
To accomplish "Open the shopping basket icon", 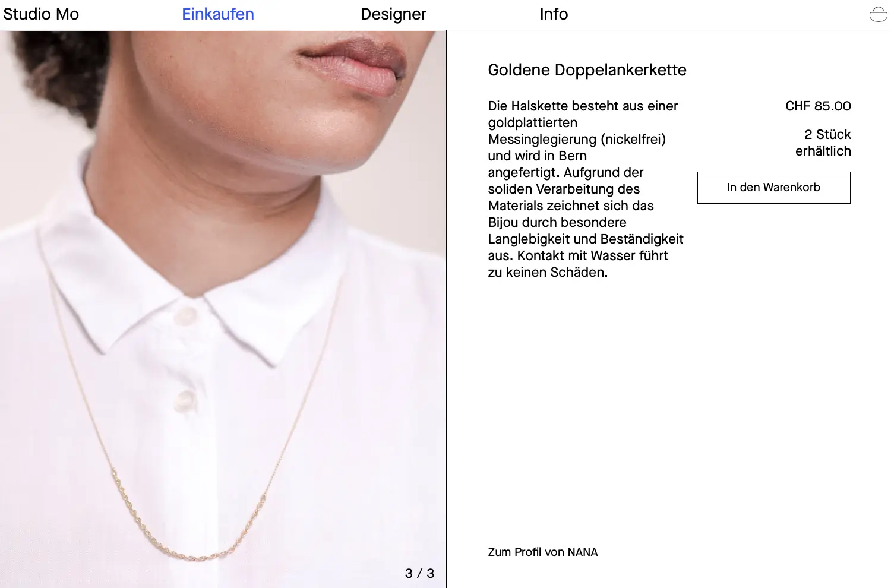I will 878,14.
